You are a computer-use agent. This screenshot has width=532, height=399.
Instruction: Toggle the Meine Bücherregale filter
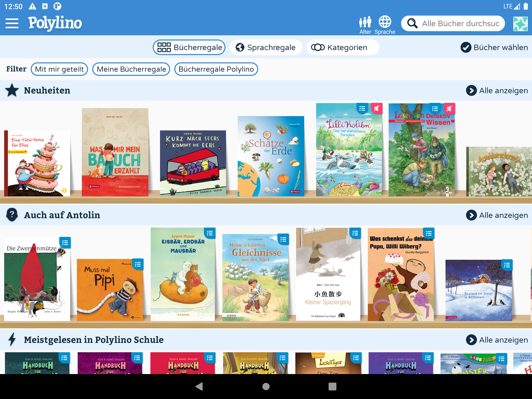tap(131, 69)
